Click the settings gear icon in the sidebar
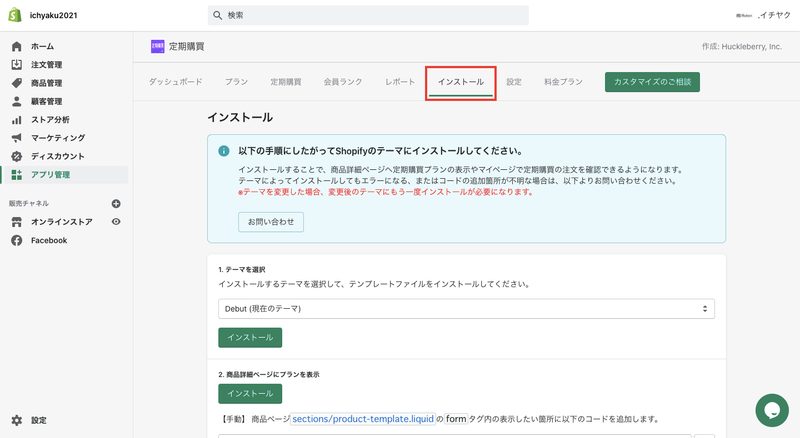Viewport: 800px width, 438px height. click(x=17, y=420)
